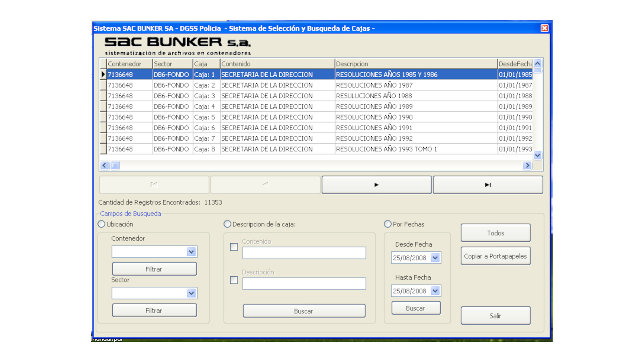Viewport: 644px width, 362px height.
Task: Close the Sistema SAC BUNKER window
Action: (x=544, y=28)
